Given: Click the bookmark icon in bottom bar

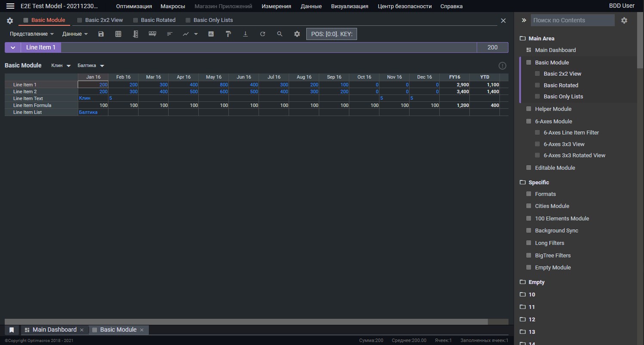Looking at the screenshot, I should click(x=12, y=330).
